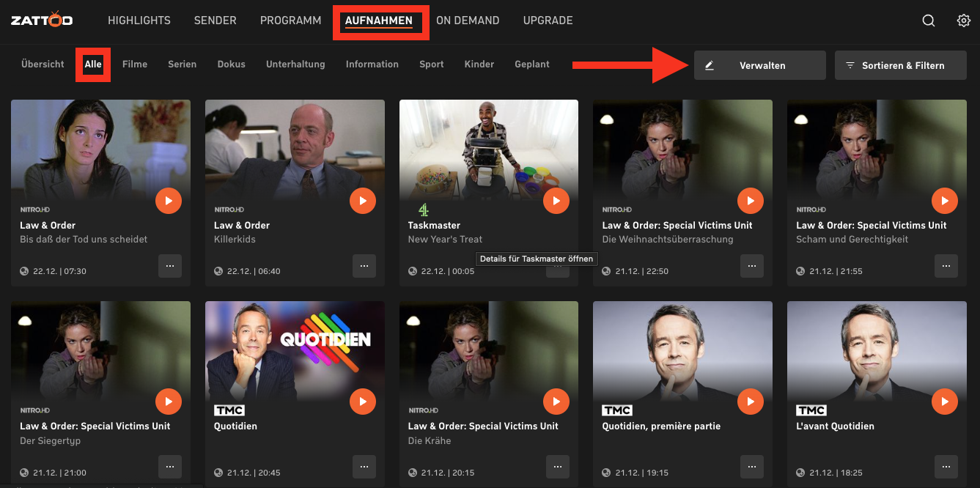This screenshot has width=980, height=488.
Task: Filter recordings by Kinder
Action: [479, 64]
